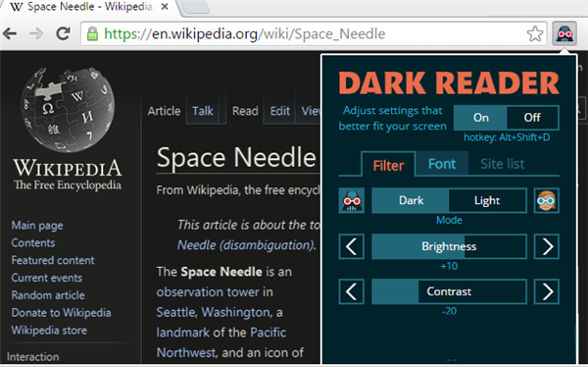
Task: Click the browser forward arrow
Action: (x=36, y=33)
